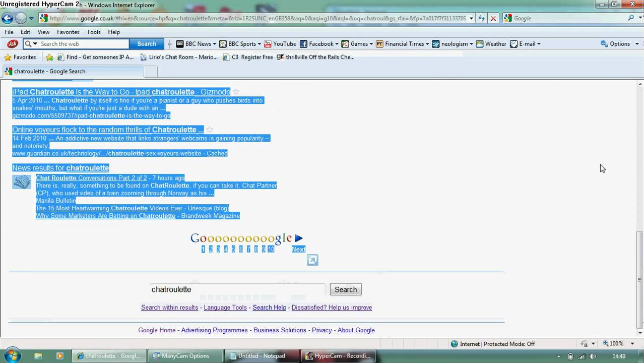Click the search magnifier icon top right
The image size is (644, 363).
631,18
